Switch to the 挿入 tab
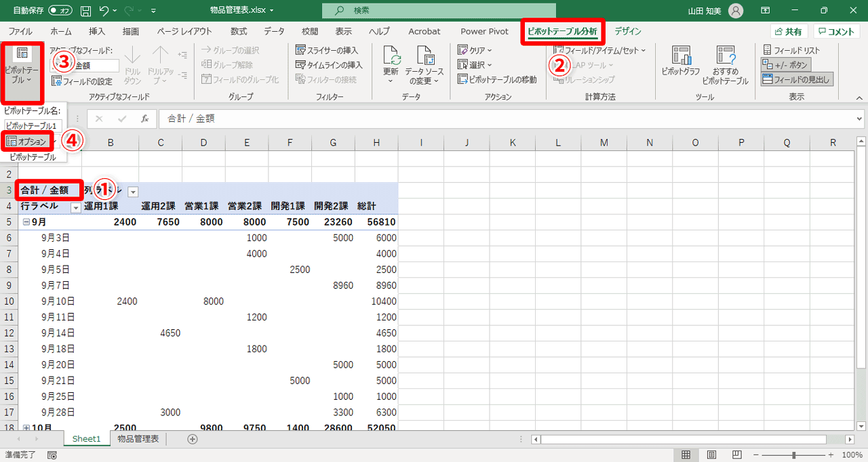 (97, 31)
